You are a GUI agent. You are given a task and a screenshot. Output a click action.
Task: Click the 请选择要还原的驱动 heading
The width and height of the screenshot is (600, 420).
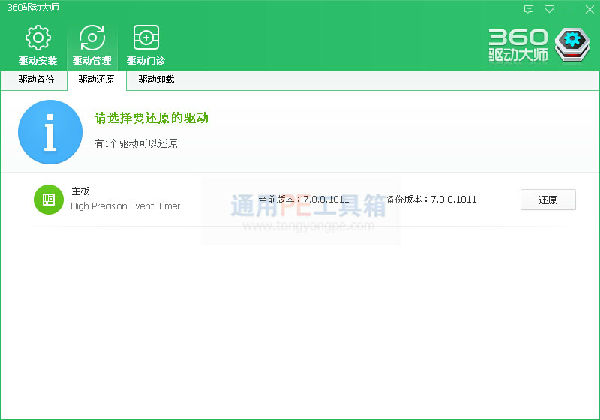(x=152, y=118)
